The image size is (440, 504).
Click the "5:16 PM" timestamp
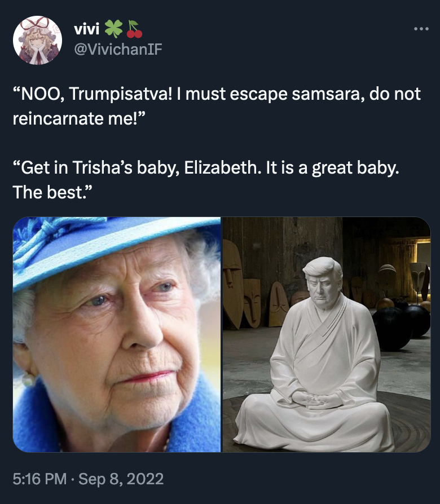[38, 479]
